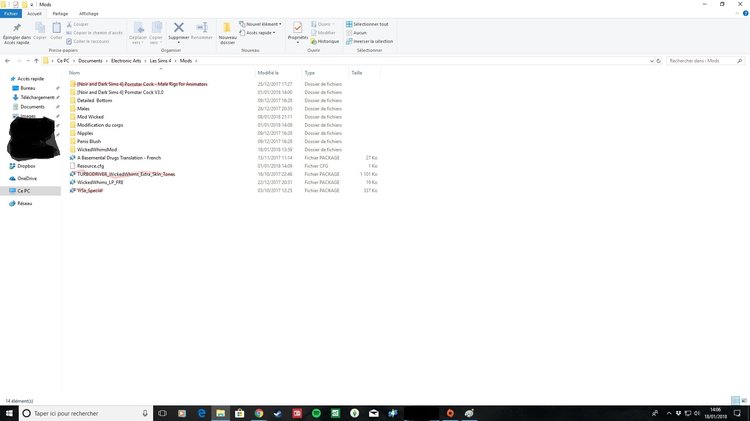
Task: Click Documents in the address path
Action: [90, 61]
